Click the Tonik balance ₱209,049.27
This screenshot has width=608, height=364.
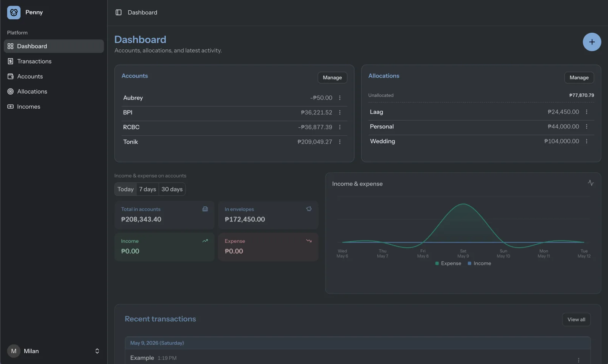(x=315, y=142)
